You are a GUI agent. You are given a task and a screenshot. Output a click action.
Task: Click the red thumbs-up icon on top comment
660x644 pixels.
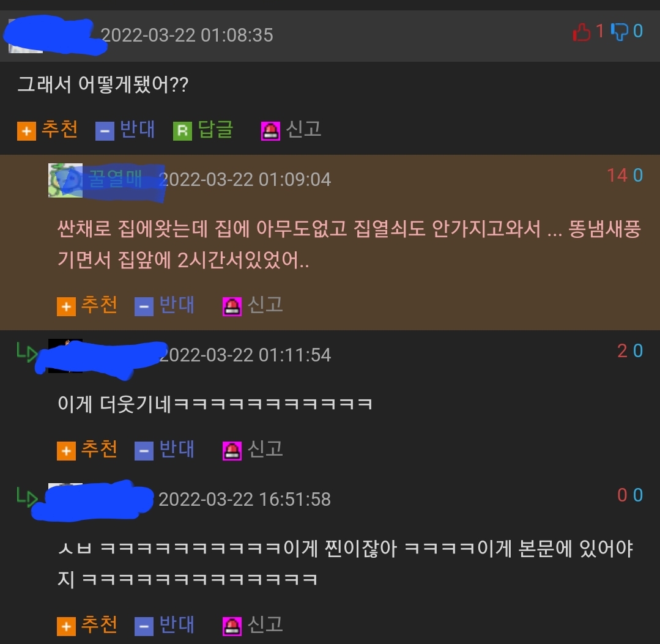coord(581,32)
